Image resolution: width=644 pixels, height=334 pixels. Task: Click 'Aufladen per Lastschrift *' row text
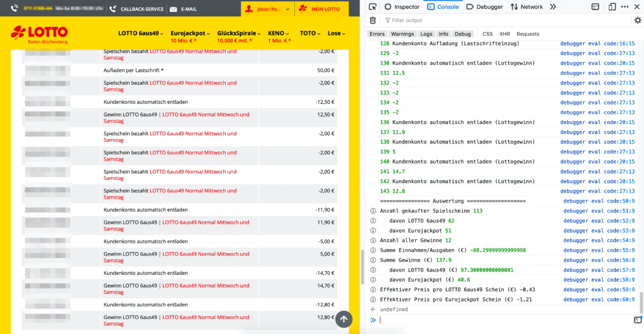pyautogui.click(x=133, y=70)
